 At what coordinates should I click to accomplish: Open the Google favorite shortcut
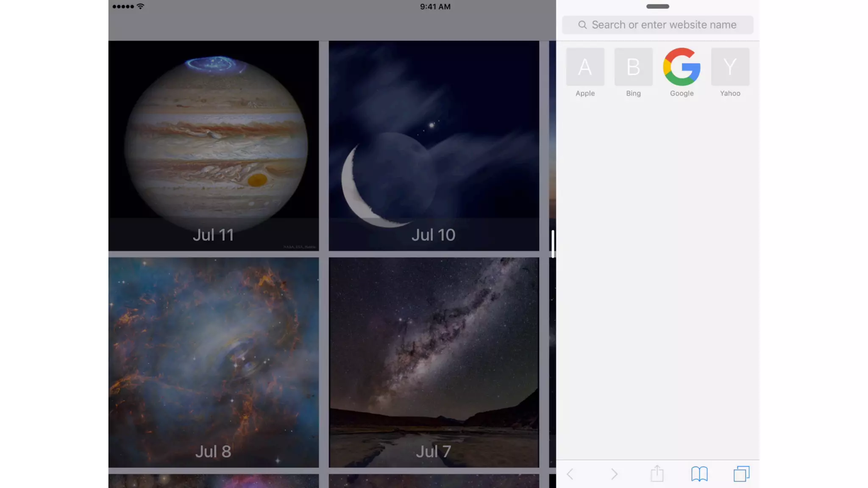(682, 67)
